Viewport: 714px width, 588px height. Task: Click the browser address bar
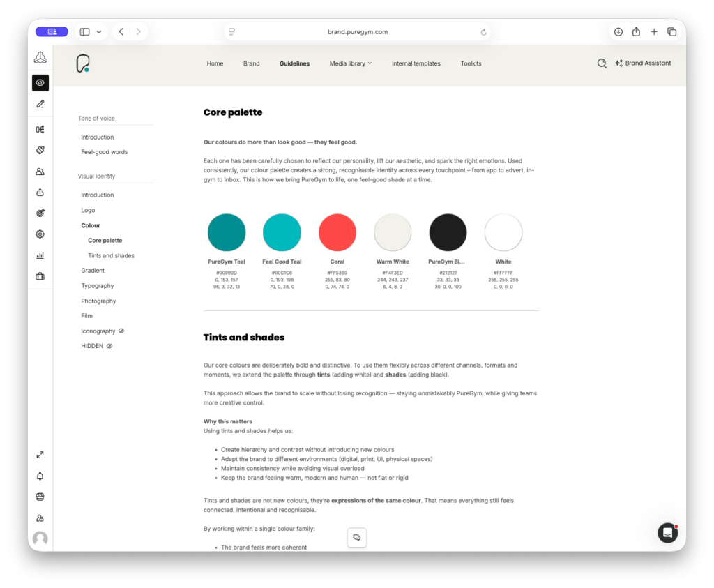click(357, 32)
